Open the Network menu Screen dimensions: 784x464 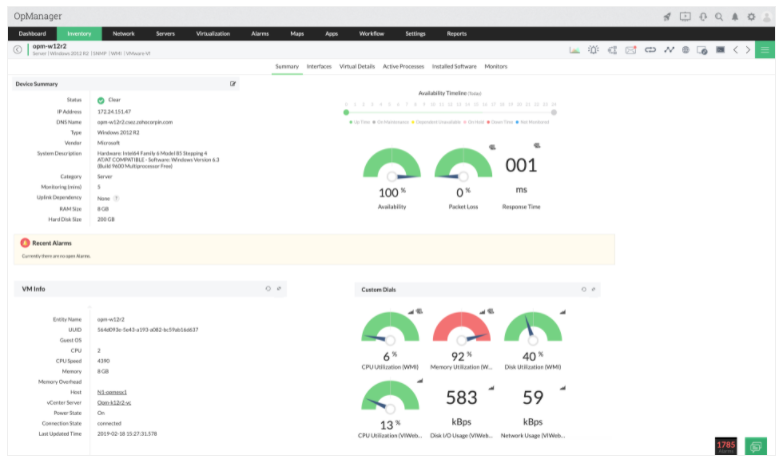124,34
